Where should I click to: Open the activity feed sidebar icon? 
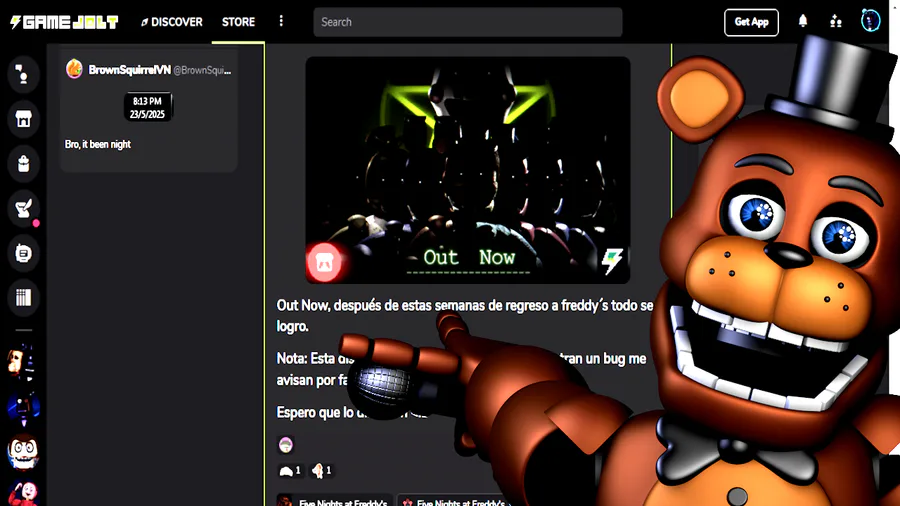point(24,75)
